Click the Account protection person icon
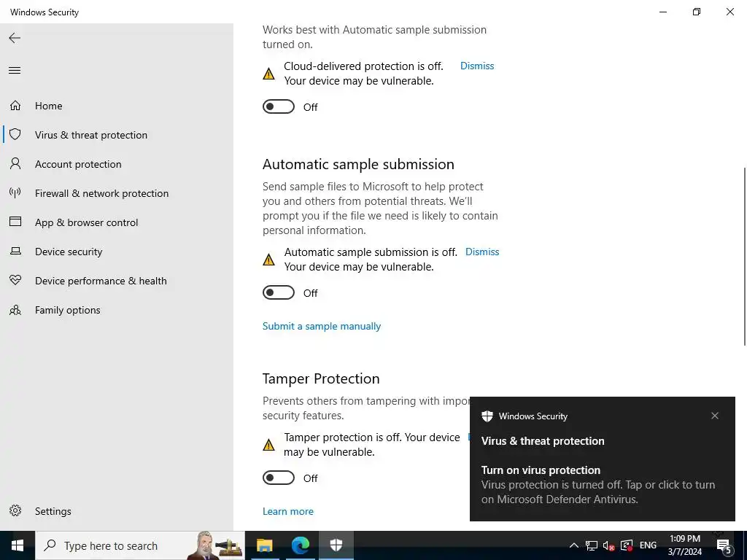Image resolution: width=747 pixels, height=560 pixels. [x=15, y=164]
